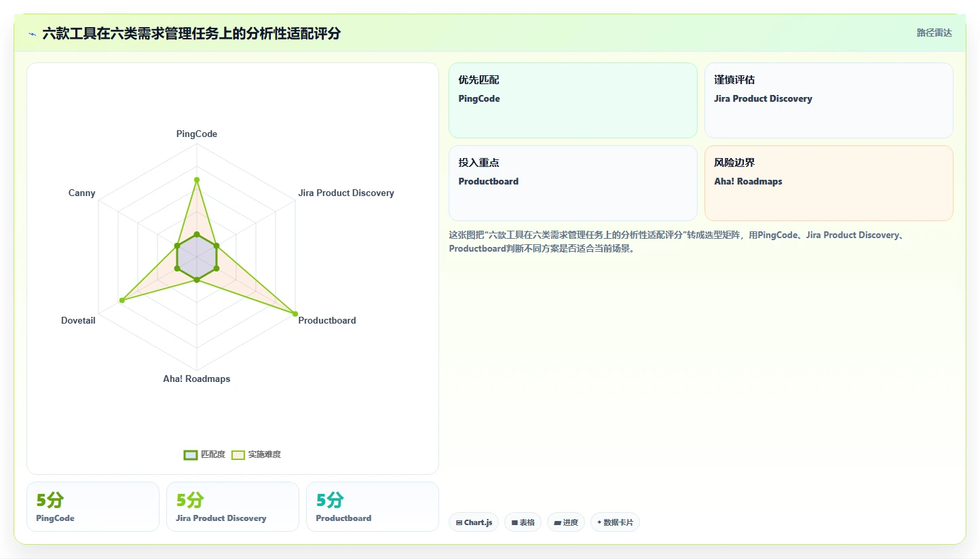
Task: Click the 匹配度 legend color box
Action: [x=191, y=455]
